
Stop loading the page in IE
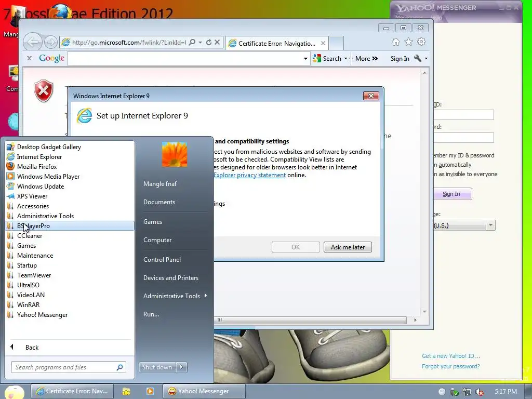(x=217, y=42)
